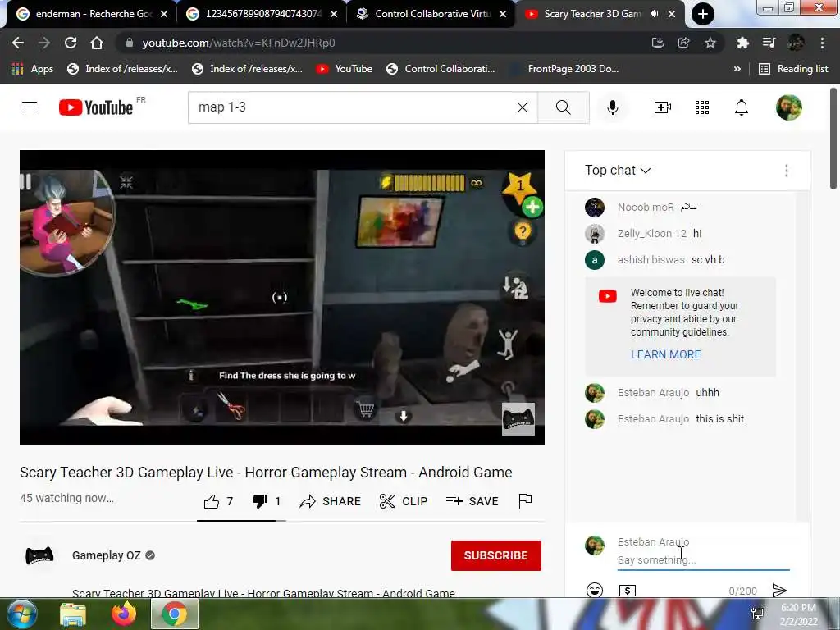
Task: Open the Create video menu
Action: [663, 107]
